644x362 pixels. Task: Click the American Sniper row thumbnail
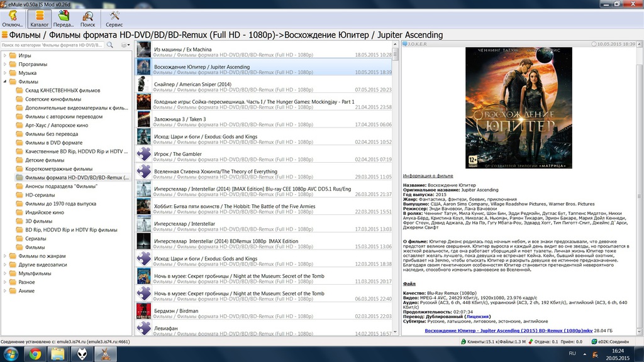pyautogui.click(x=144, y=84)
